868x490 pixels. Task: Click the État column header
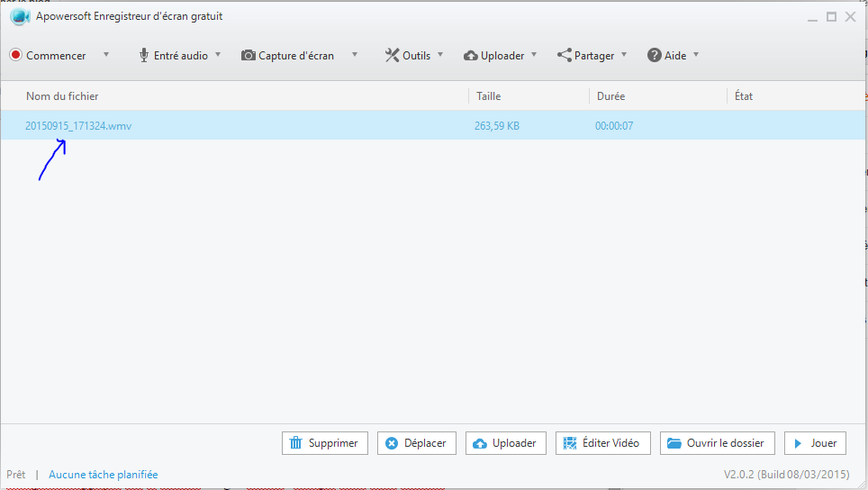(744, 95)
